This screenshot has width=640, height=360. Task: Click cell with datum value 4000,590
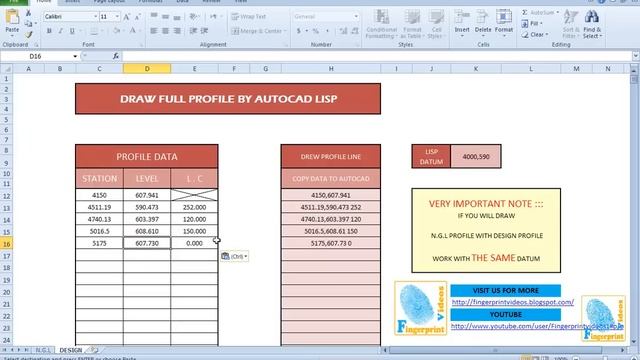pyautogui.click(x=476, y=156)
